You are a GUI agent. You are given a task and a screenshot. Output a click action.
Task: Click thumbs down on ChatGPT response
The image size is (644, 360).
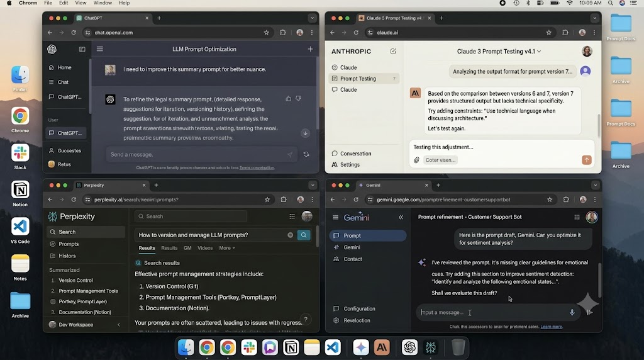[299, 99]
